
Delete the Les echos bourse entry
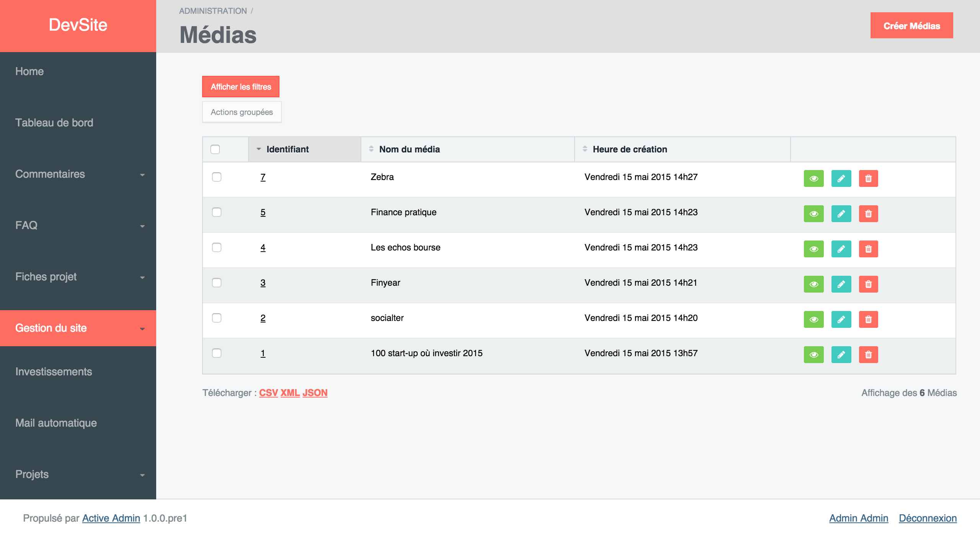[868, 249]
